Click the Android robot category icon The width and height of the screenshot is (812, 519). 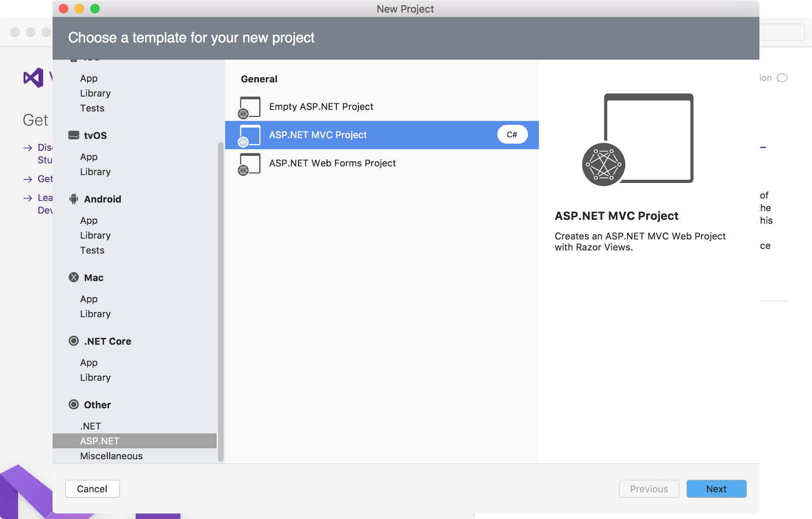[74, 199]
